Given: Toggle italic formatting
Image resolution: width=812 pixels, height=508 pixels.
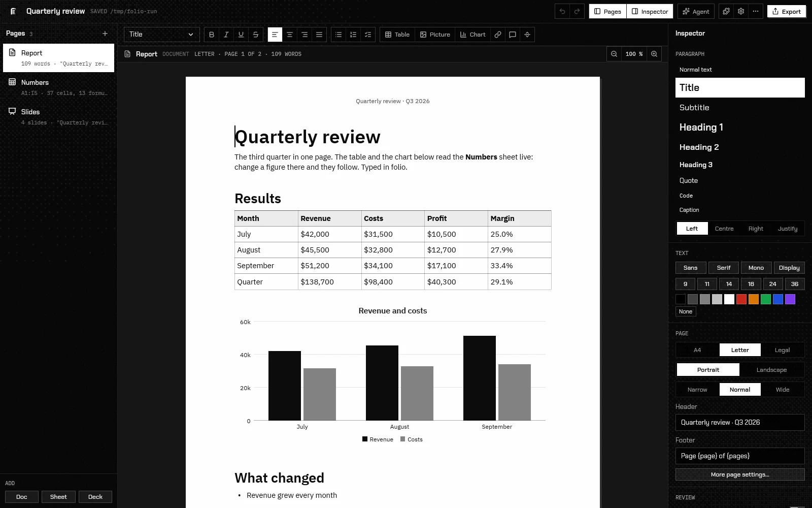Looking at the screenshot, I should pyautogui.click(x=226, y=35).
